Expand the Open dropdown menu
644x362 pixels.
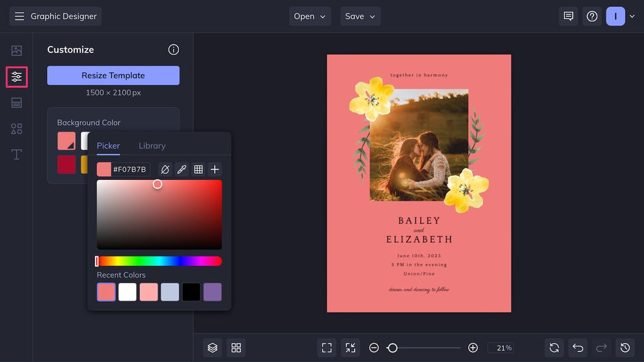[x=310, y=16]
